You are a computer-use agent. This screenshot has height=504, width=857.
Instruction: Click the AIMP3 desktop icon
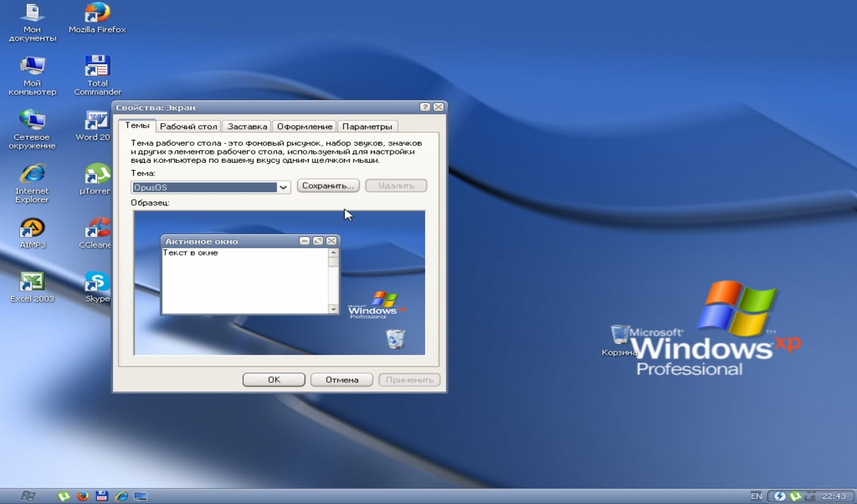tap(32, 229)
